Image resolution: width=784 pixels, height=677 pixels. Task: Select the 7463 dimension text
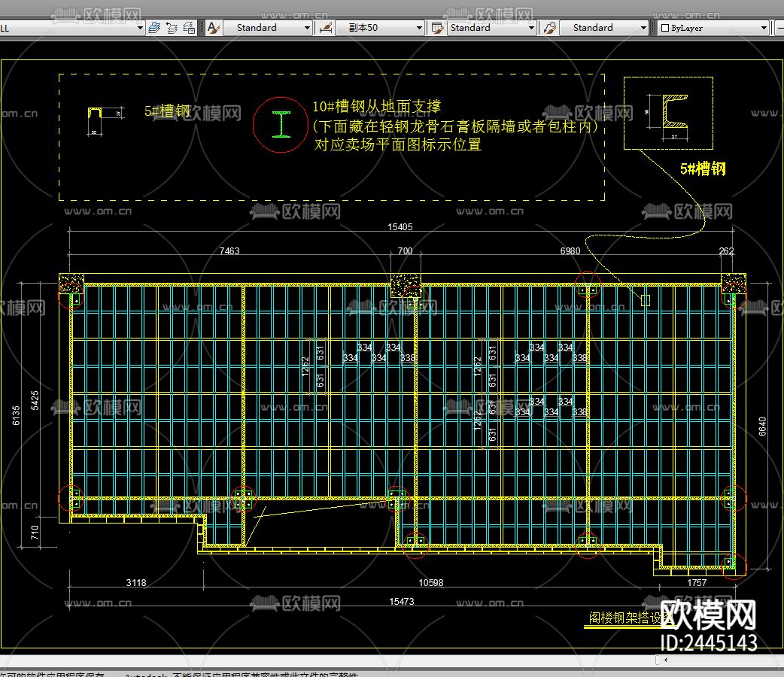tap(229, 250)
